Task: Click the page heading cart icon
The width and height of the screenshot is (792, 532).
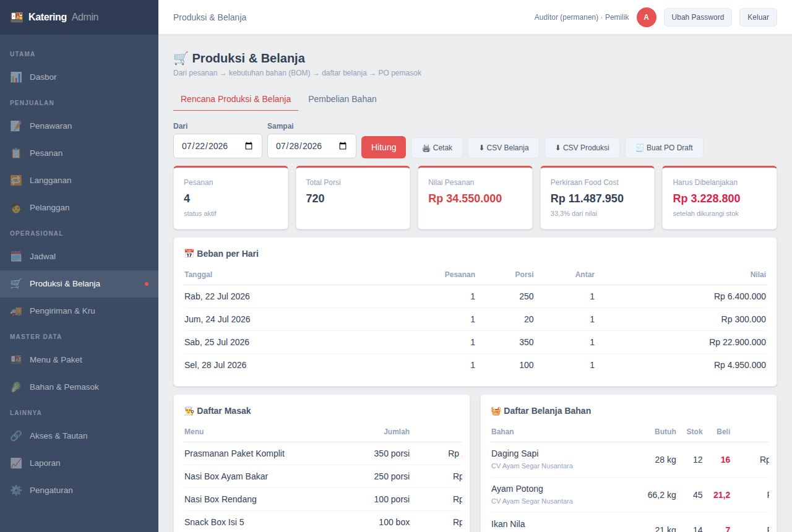Action: click(x=181, y=58)
